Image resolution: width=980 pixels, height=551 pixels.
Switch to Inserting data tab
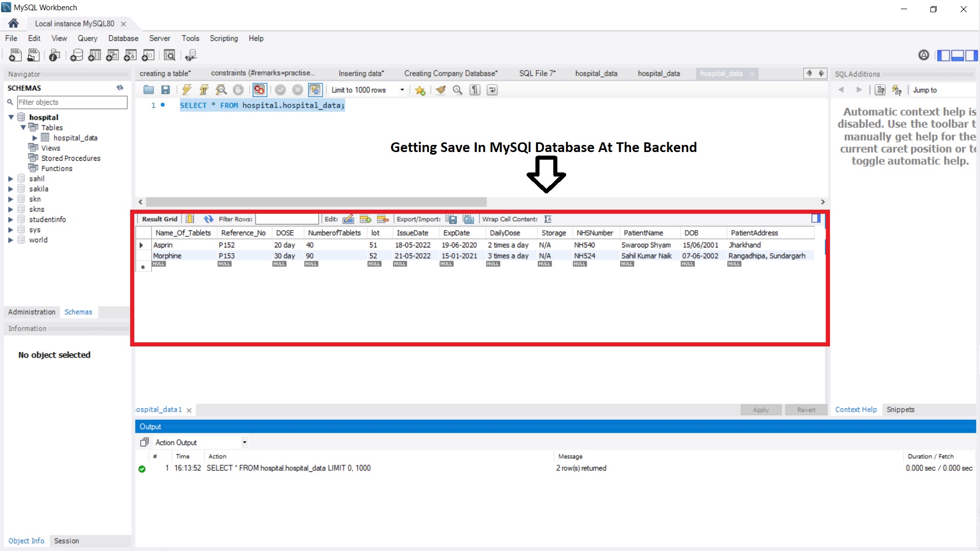[x=361, y=73]
